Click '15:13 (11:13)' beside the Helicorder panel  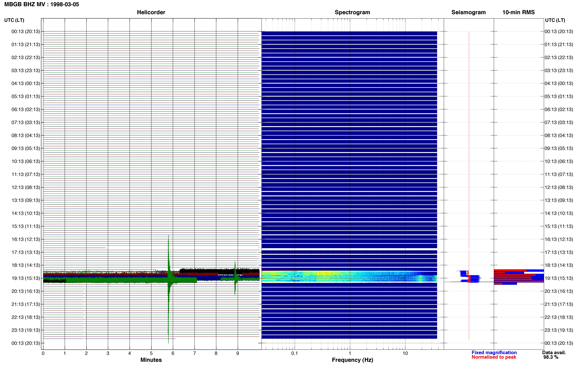[x=26, y=226]
